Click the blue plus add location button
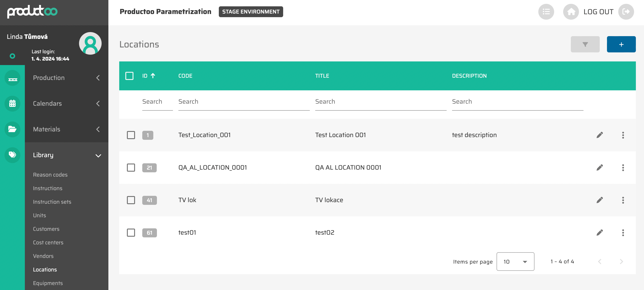 click(621, 44)
